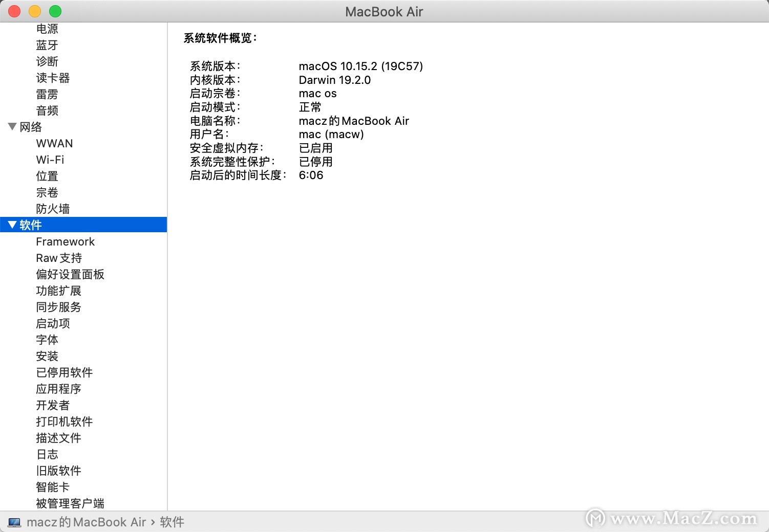Collapse the 软件 section triangle
Viewport: 769px width, 532px height.
(12, 225)
